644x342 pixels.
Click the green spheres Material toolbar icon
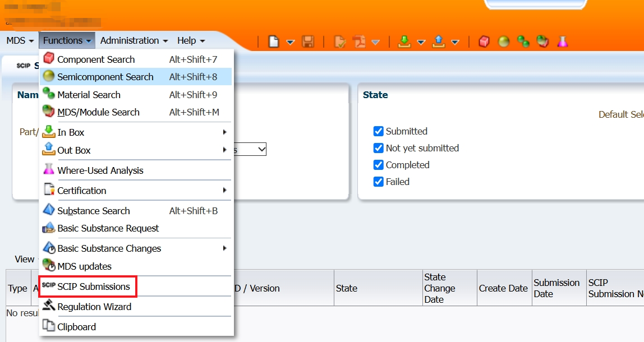pyautogui.click(x=523, y=41)
